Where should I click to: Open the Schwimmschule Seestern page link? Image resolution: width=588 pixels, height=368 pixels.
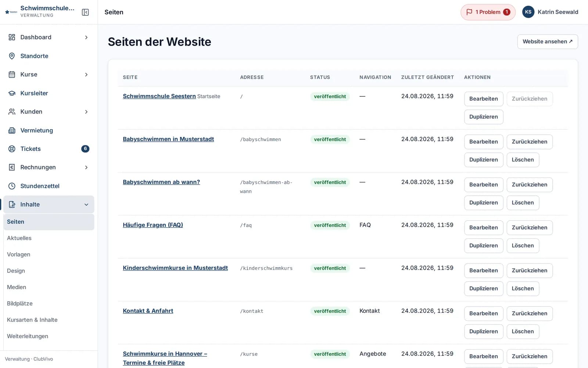[x=159, y=96]
